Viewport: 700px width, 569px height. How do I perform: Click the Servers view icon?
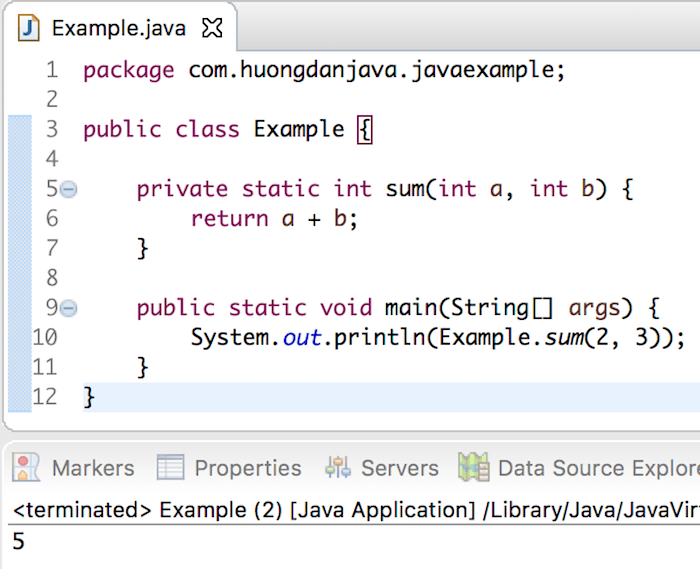(x=338, y=467)
